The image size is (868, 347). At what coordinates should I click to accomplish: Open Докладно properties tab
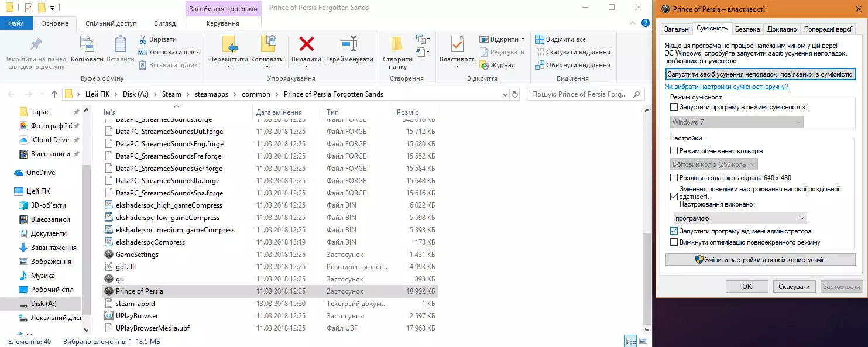click(782, 29)
